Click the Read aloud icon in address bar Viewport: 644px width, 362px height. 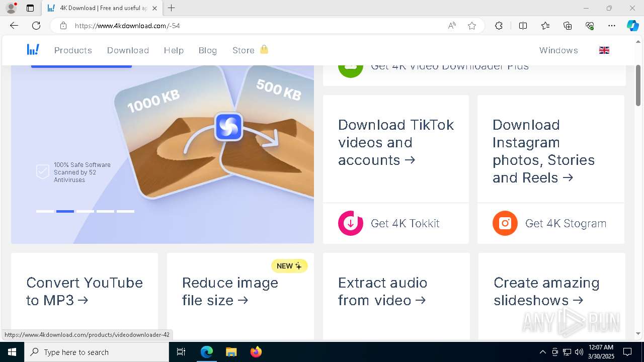pos(452,26)
